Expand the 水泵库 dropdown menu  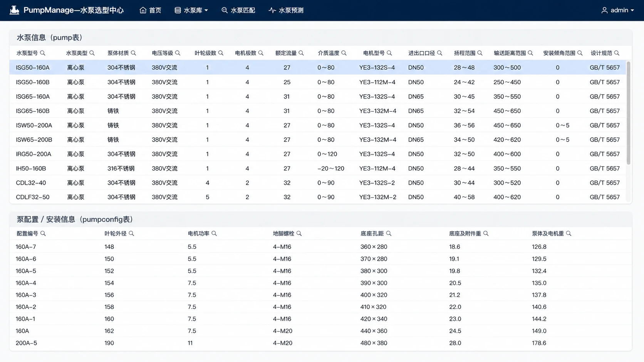pos(191,10)
